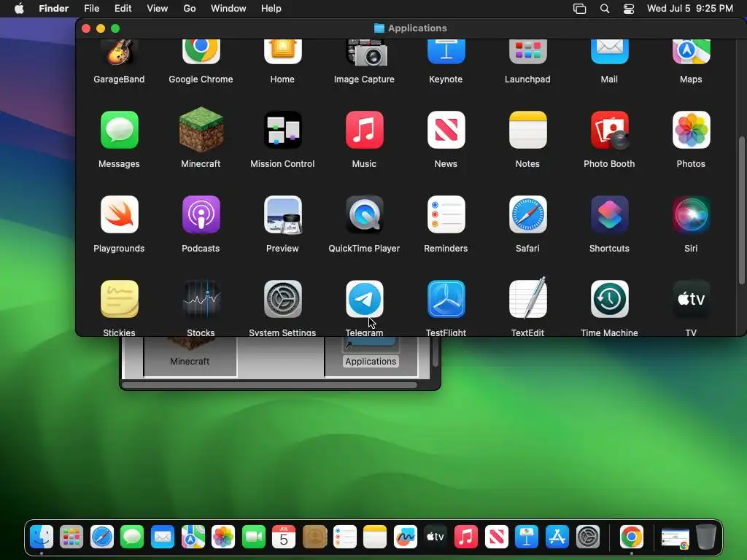Open Finder from the Dock
Viewport: 747px width, 560px height.
click(42, 537)
